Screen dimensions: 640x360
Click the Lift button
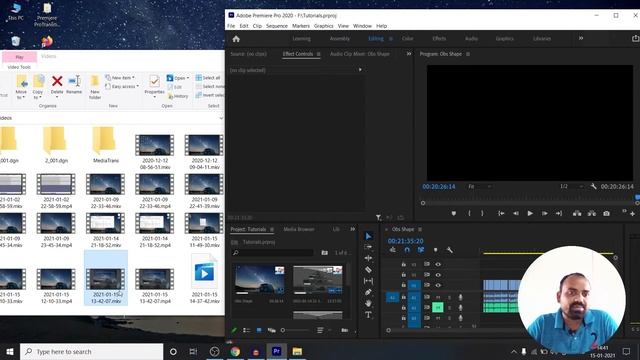[x=577, y=213]
